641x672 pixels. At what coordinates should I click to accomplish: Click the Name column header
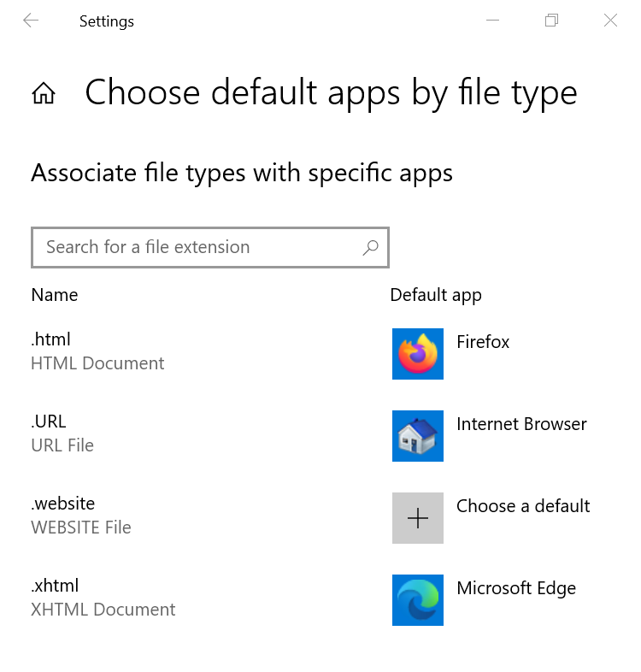pyautogui.click(x=55, y=295)
